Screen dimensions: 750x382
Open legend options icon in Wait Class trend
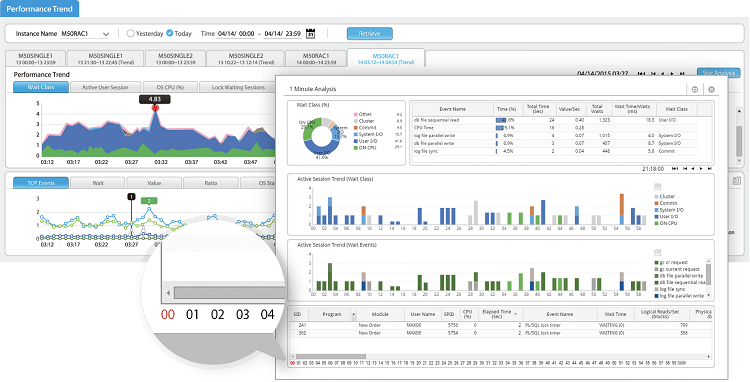point(657,187)
